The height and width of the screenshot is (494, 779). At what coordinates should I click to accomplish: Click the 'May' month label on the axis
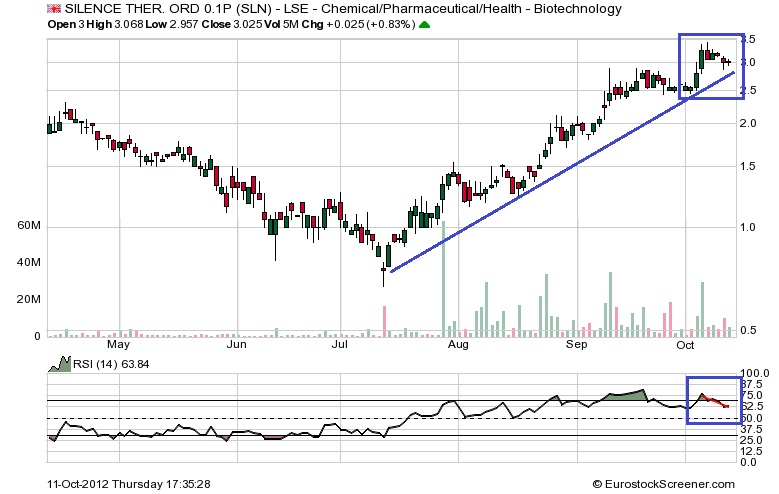pyautogui.click(x=118, y=344)
